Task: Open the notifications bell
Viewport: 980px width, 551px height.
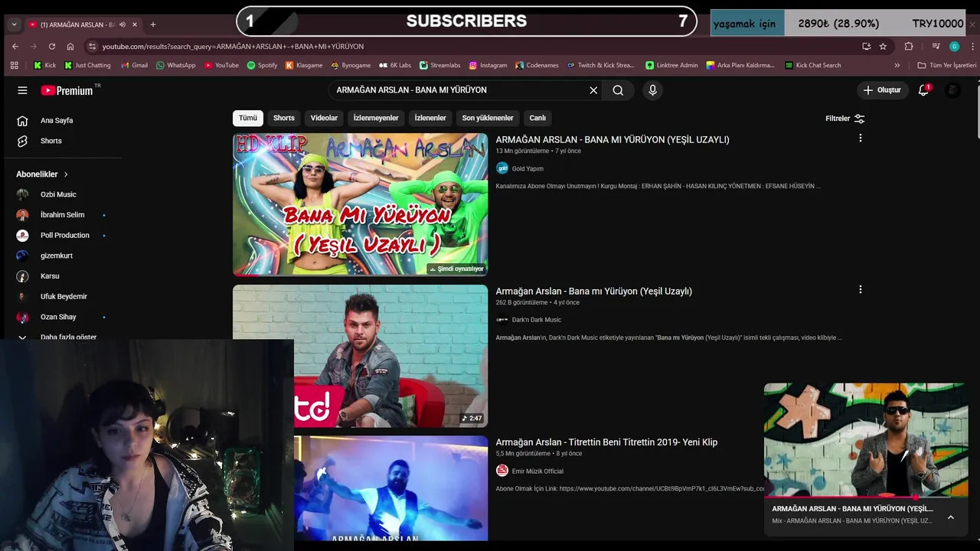Action: tap(923, 90)
